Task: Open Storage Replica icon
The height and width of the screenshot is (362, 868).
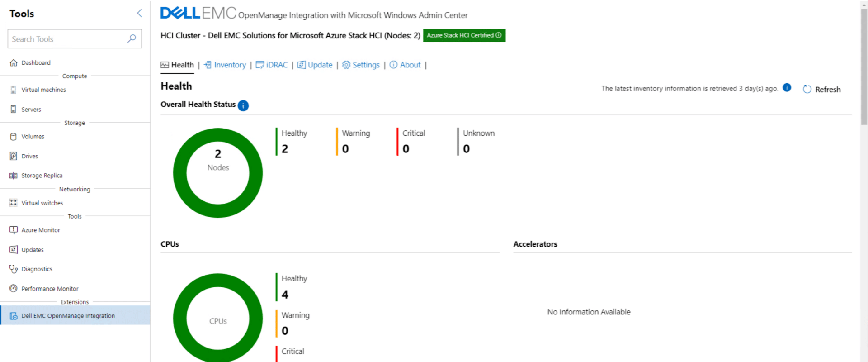Action: pos(14,176)
